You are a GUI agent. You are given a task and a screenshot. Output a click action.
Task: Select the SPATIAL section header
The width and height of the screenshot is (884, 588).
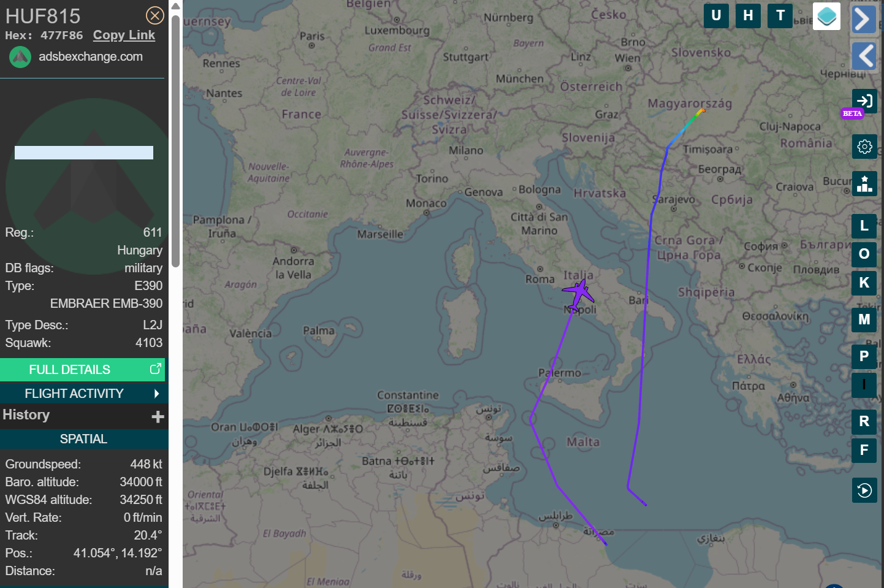pos(83,439)
